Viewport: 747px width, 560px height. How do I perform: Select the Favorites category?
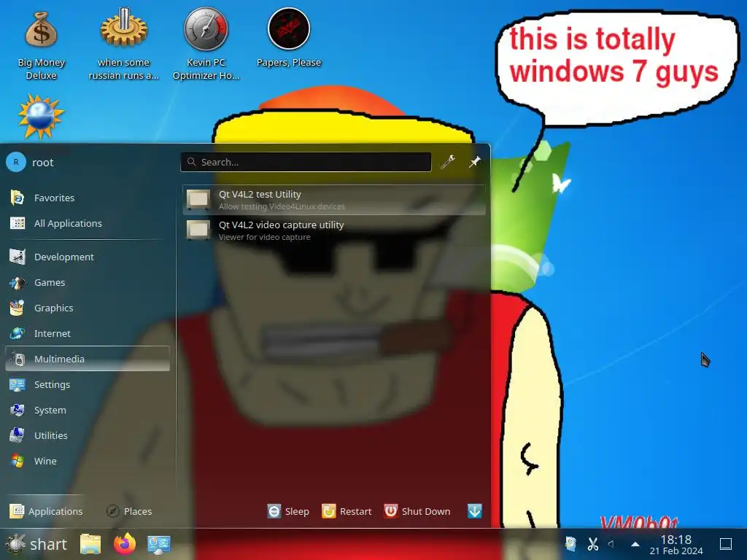(x=88, y=198)
